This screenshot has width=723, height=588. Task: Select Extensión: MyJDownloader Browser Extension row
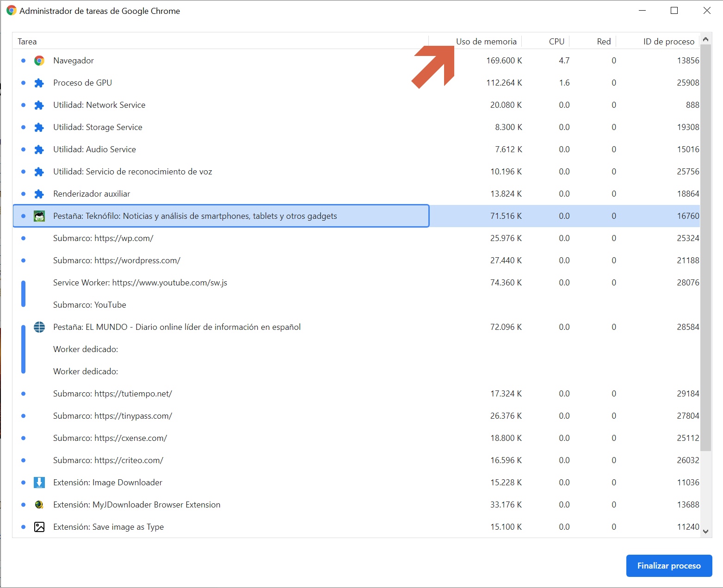[x=356, y=505]
